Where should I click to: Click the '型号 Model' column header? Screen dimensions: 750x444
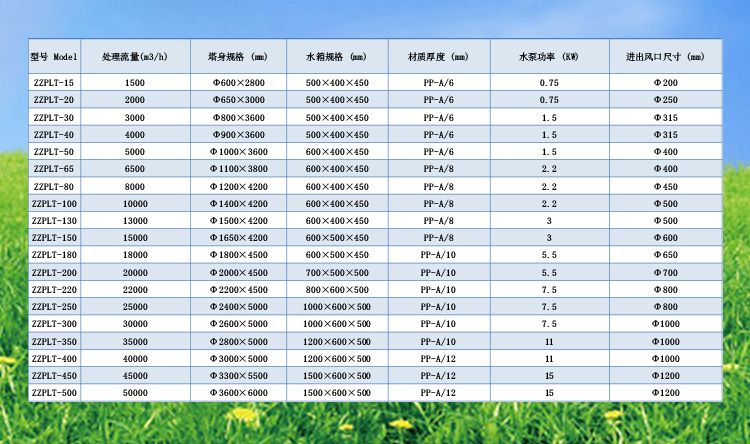pyautogui.click(x=54, y=56)
